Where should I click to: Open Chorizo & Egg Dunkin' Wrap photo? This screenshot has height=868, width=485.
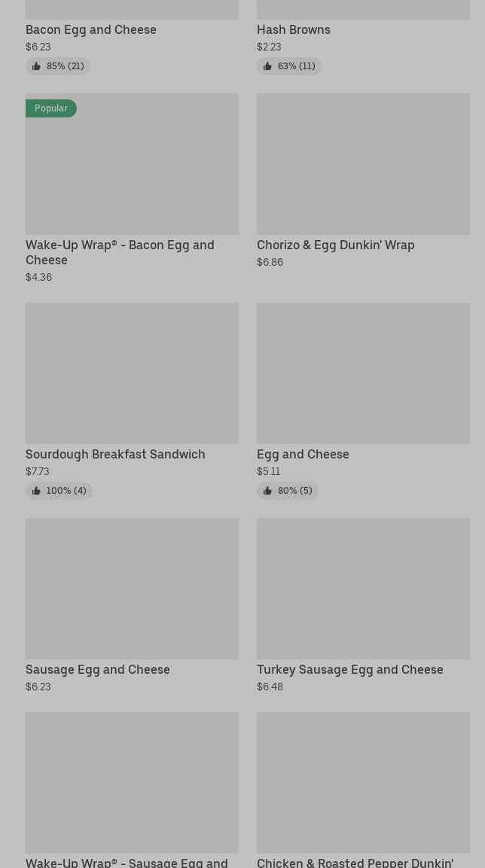[x=363, y=164]
